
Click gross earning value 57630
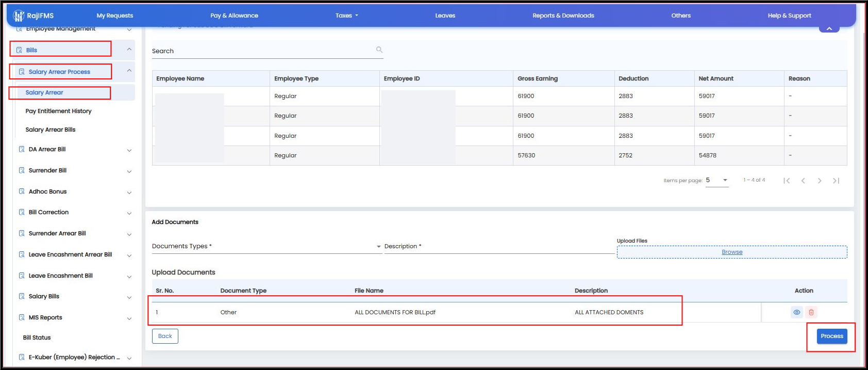coord(526,155)
